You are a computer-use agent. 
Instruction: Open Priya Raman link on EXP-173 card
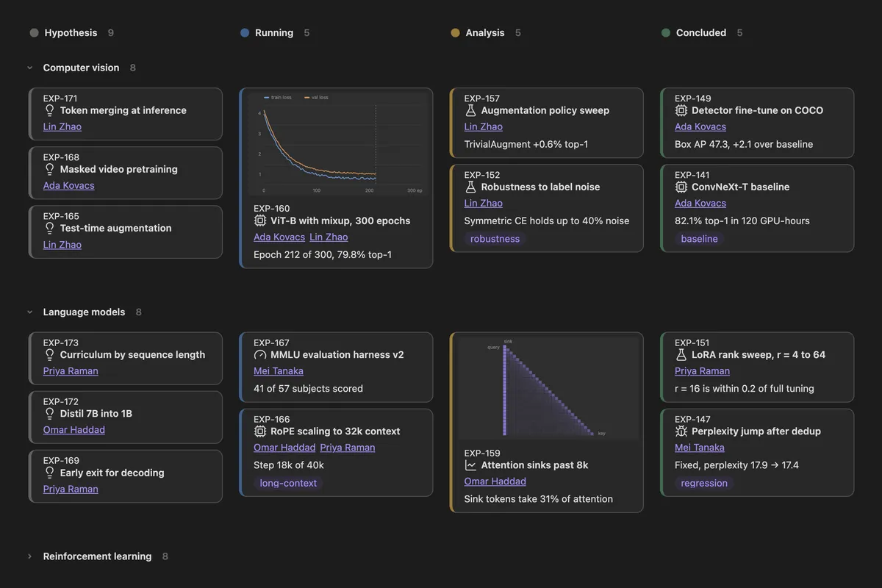click(x=71, y=370)
